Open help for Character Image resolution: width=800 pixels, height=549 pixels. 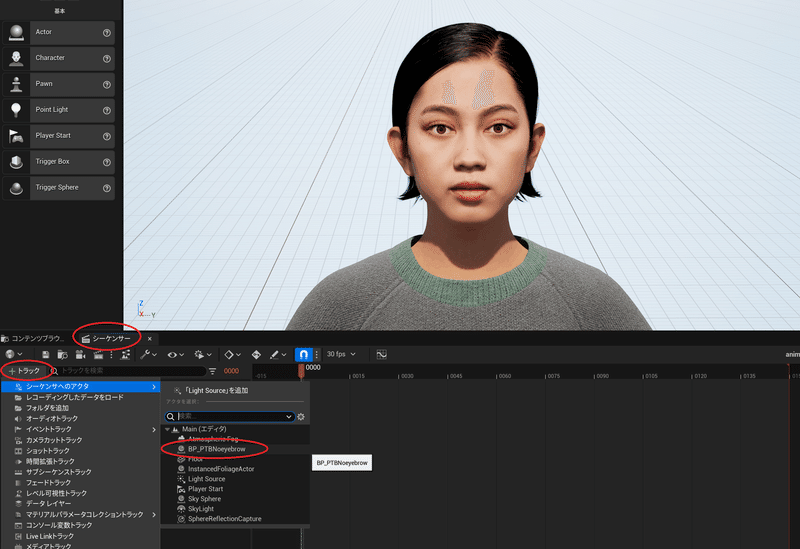107,59
